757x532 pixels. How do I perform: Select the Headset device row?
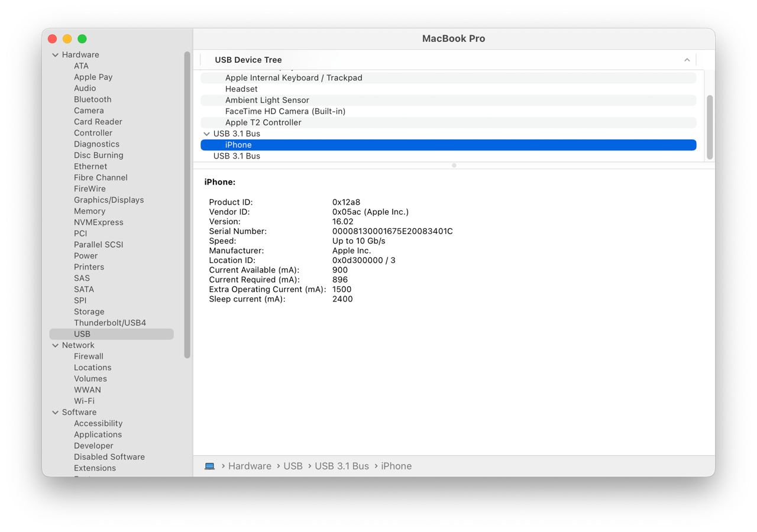(x=448, y=89)
